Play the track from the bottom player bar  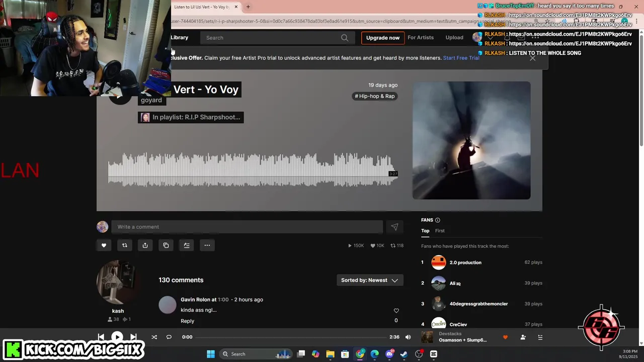[117, 337]
